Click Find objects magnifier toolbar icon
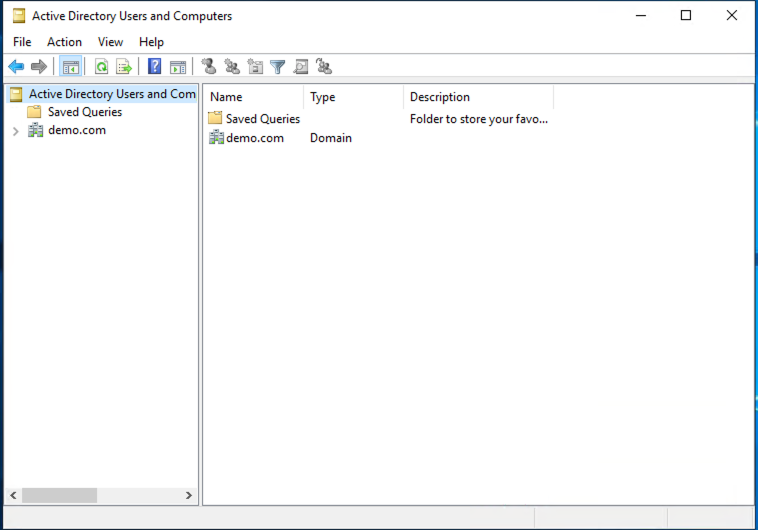Screen dimensions: 758x530 coord(301,66)
